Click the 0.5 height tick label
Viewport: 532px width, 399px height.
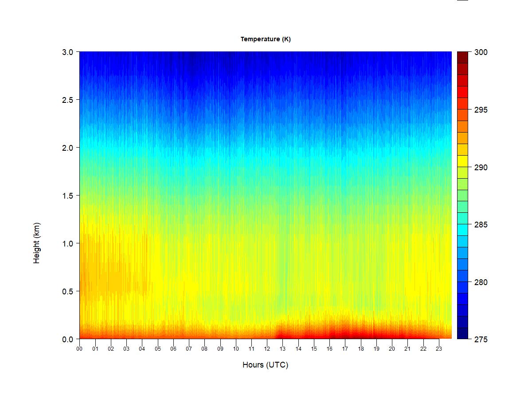(67, 291)
